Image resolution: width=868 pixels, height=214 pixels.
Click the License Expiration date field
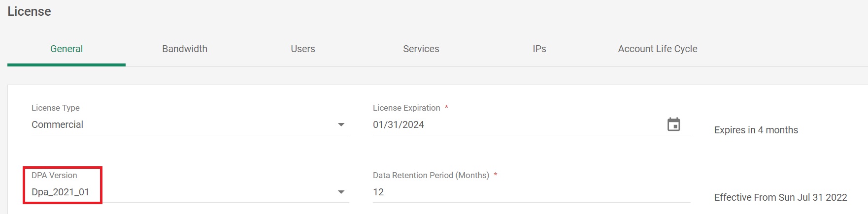(512, 125)
